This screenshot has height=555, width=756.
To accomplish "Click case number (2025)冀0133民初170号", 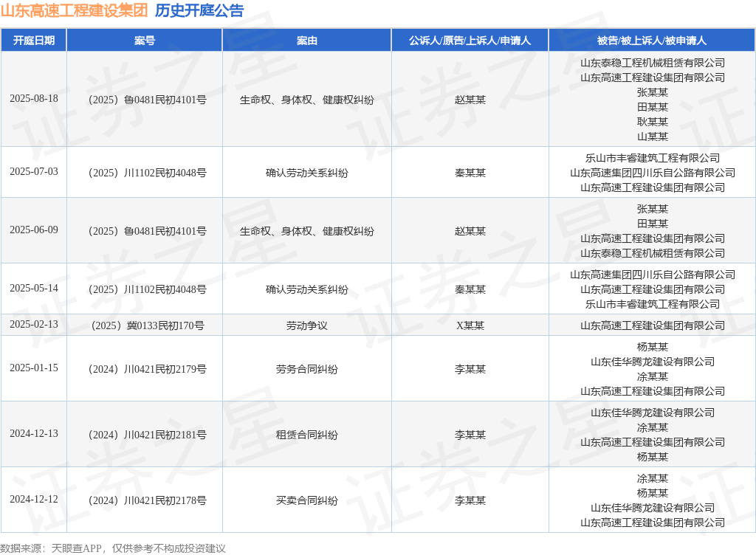I will (x=147, y=325).
